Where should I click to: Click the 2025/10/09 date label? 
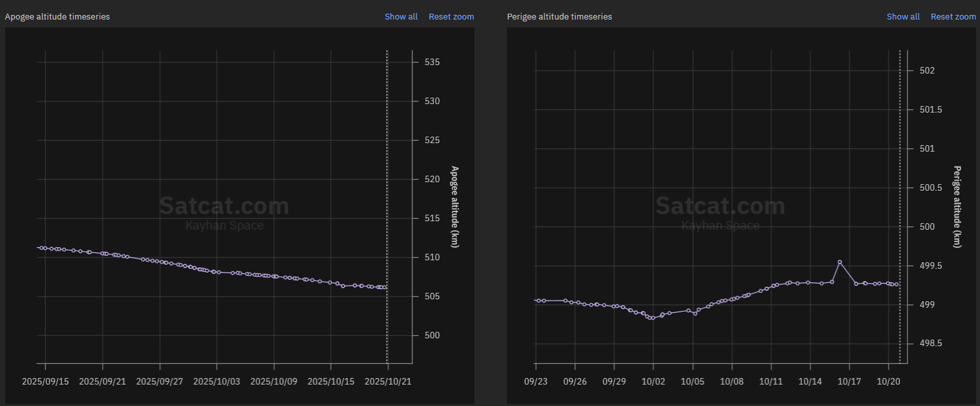(274, 381)
